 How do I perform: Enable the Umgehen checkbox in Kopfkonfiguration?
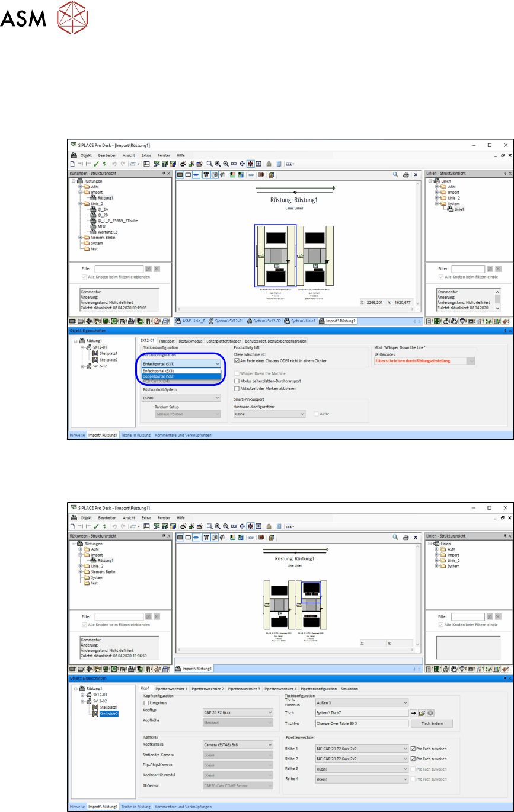point(146,702)
